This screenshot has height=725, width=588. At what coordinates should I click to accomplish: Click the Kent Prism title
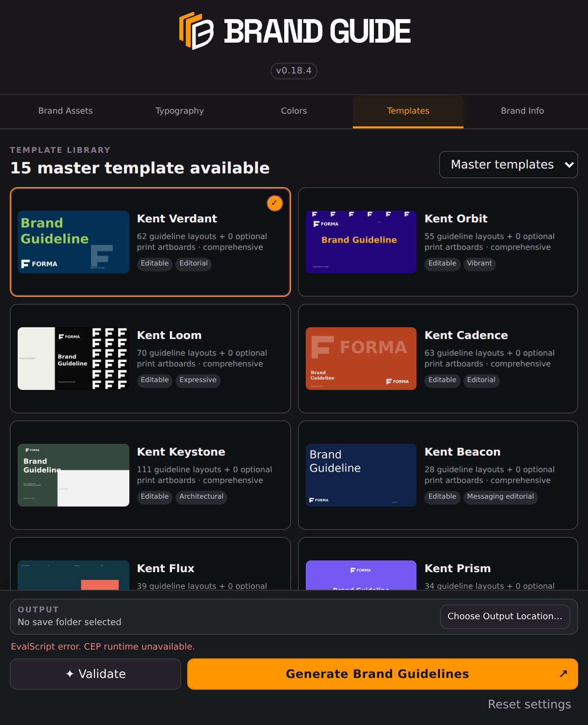tap(458, 569)
